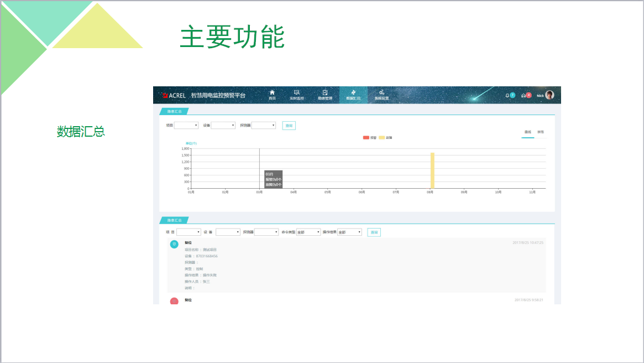Screen dimensions: 644x363
Task: Go to the 首页 home icon
Action: pos(272,93)
